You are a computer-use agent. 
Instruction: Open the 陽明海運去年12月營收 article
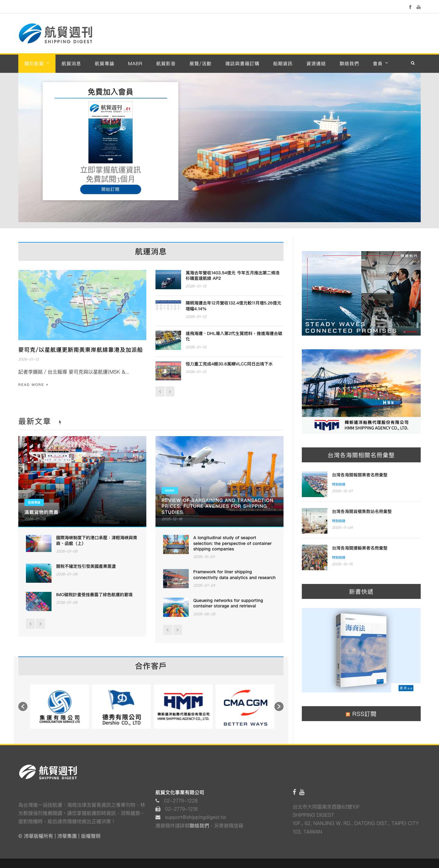tap(233, 306)
